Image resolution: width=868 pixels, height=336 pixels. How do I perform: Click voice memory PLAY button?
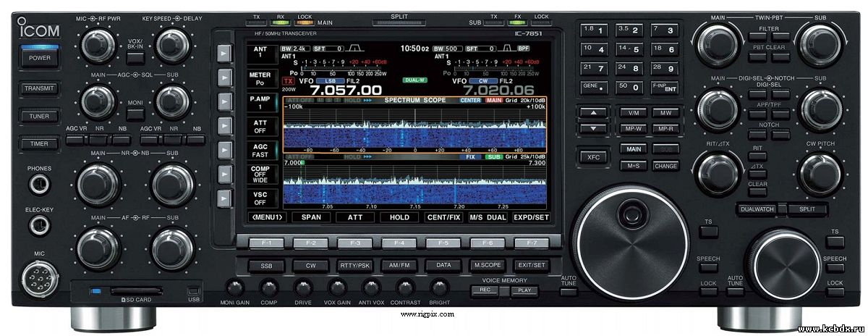tap(524, 291)
